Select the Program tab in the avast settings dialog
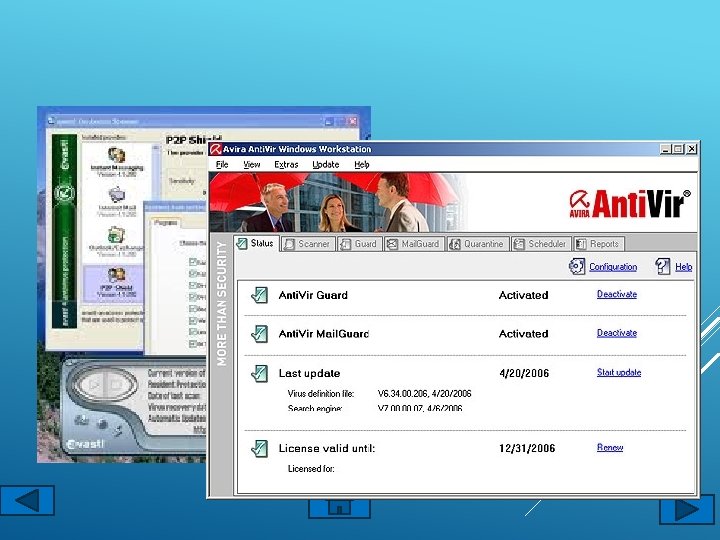The width and height of the screenshot is (720, 540). click(166, 223)
